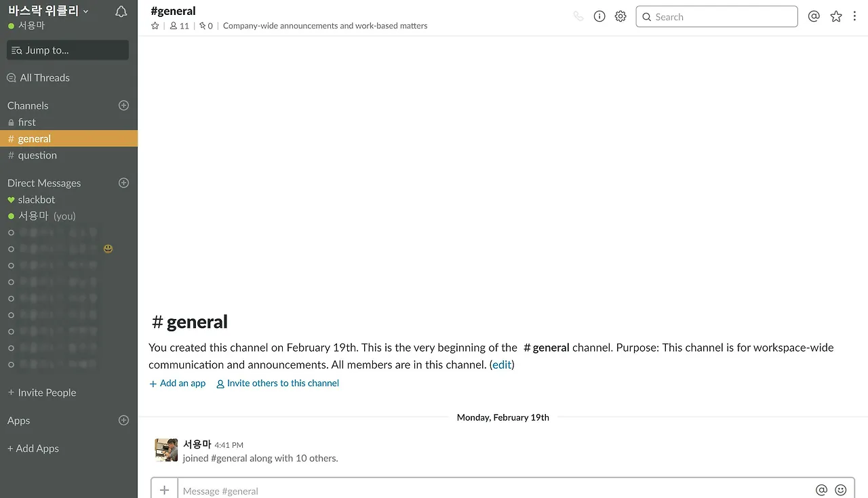Open attachment plus menu beside message box
Screen dimensions: 868x498
(164, 489)
